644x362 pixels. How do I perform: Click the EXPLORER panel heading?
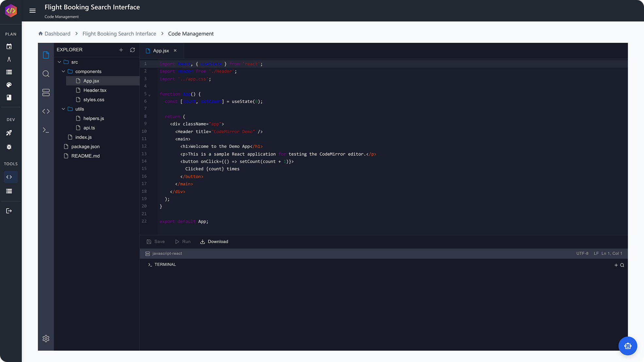click(70, 50)
